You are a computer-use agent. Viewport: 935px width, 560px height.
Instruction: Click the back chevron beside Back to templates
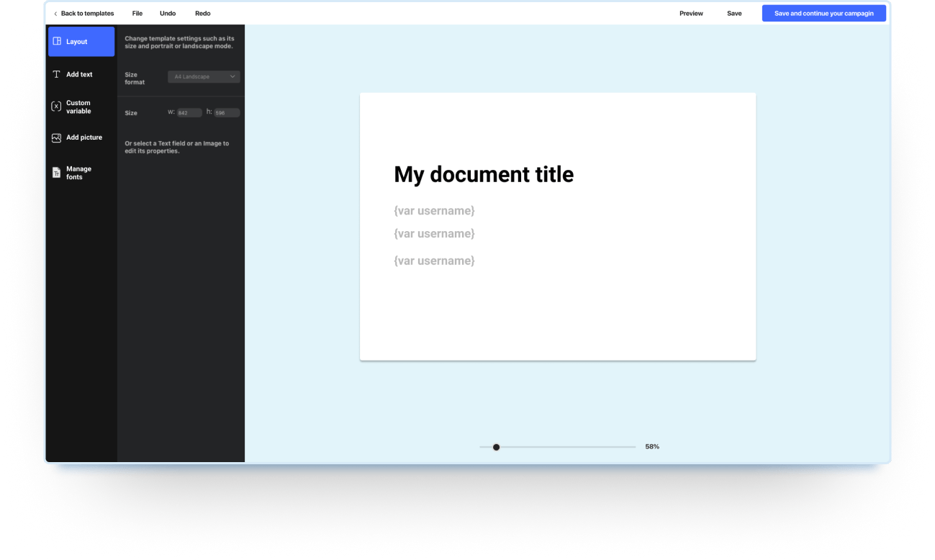pos(55,13)
